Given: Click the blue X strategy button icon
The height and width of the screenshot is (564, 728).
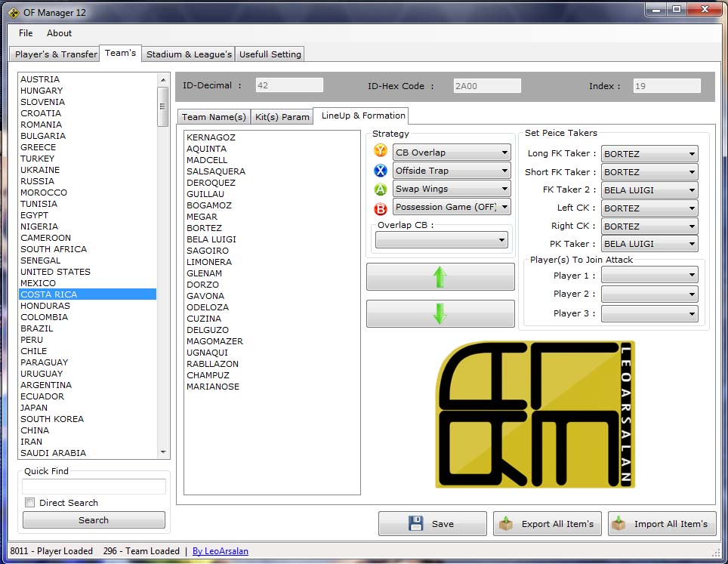Looking at the screenshot, I should point(380,171).
